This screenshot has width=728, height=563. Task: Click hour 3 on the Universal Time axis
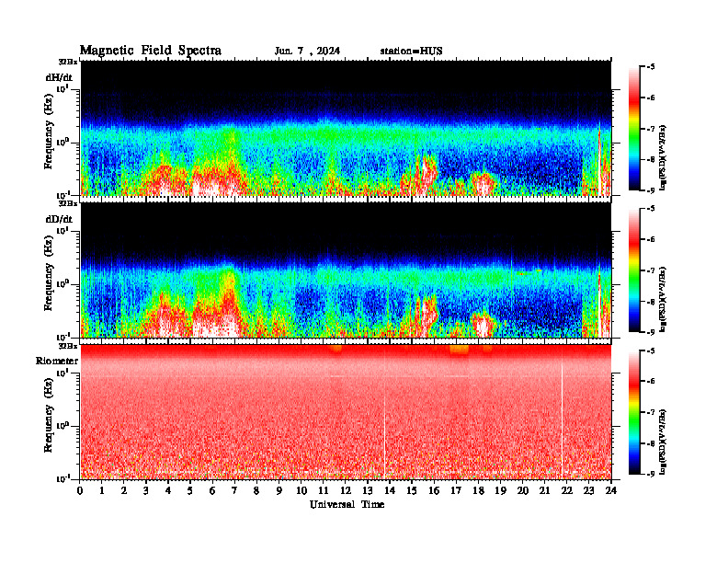pyautogui.click(x=146, y=491)
